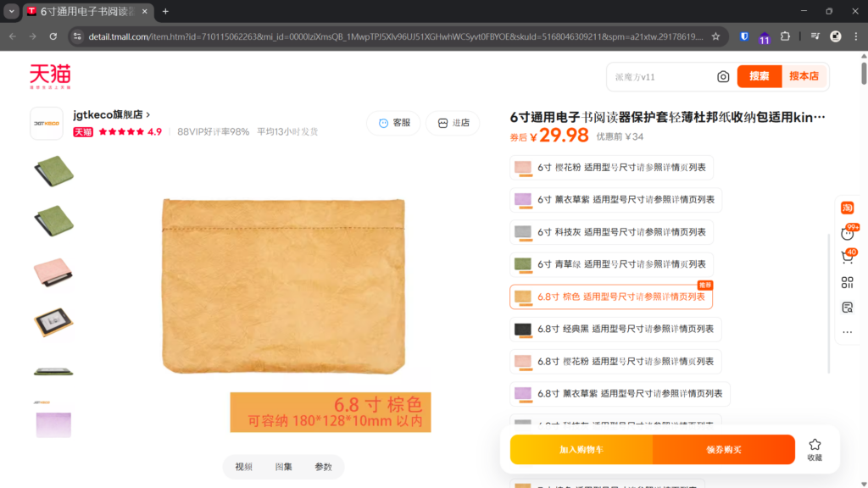Select the 6.8寸 经典黑 variant option
The width and height of the screenshot is (868, 488).
(615, 329)
